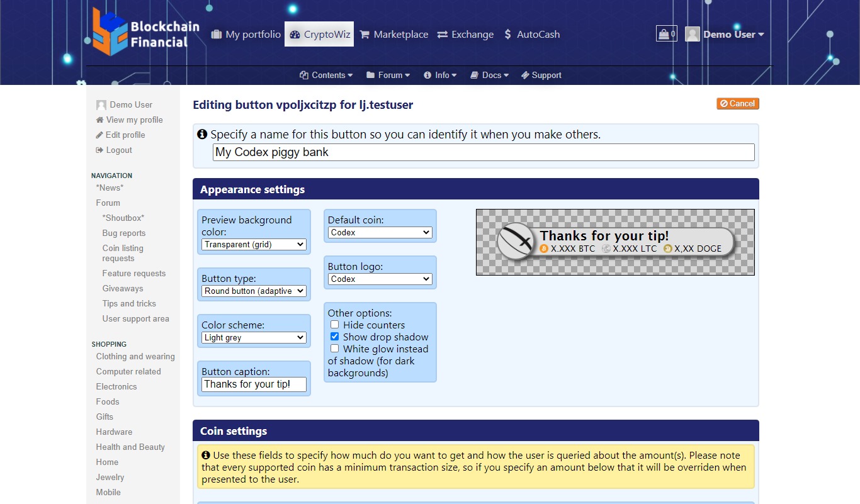Click the My portfolio briefcase icon
860x504 pixels.
pyautogui.click(x=217, y=35)
